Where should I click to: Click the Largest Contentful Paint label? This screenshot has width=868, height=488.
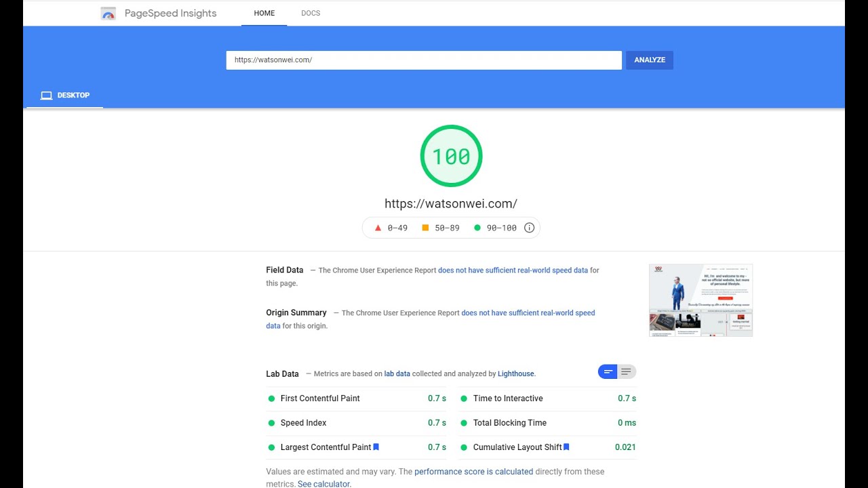[x=326, y=447]
